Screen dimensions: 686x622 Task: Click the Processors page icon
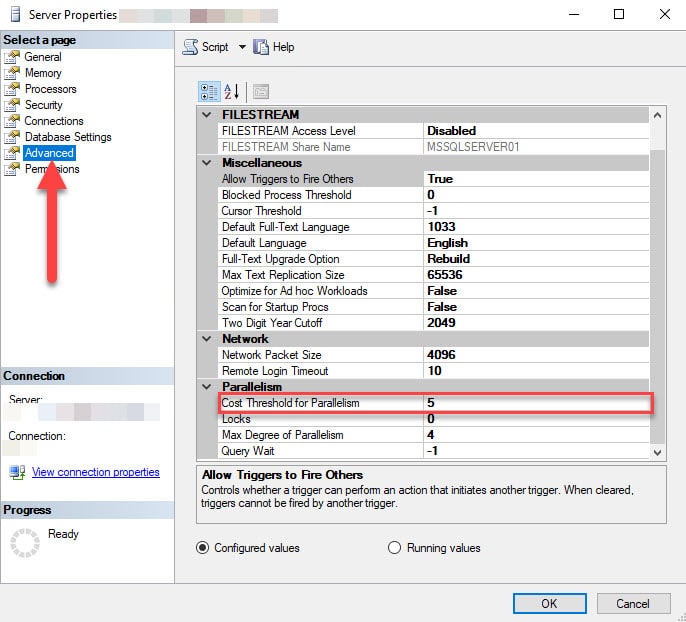point(12,89)
